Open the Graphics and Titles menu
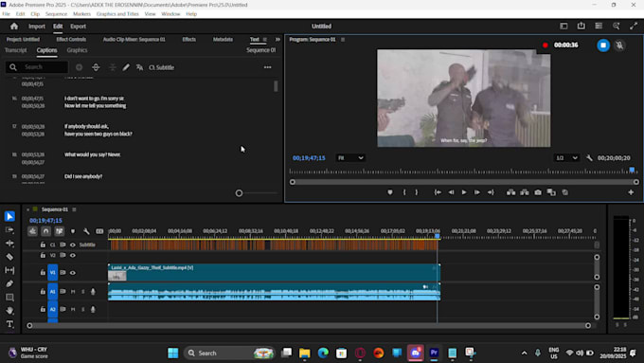This screenshot has width=644, height=363. point(117,14)
